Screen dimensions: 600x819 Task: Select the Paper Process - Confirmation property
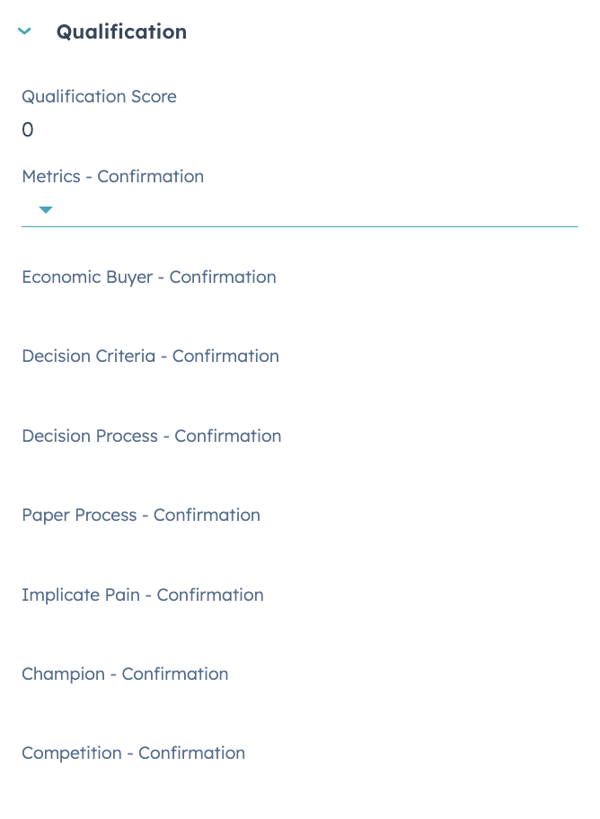(x=141, y=515)
